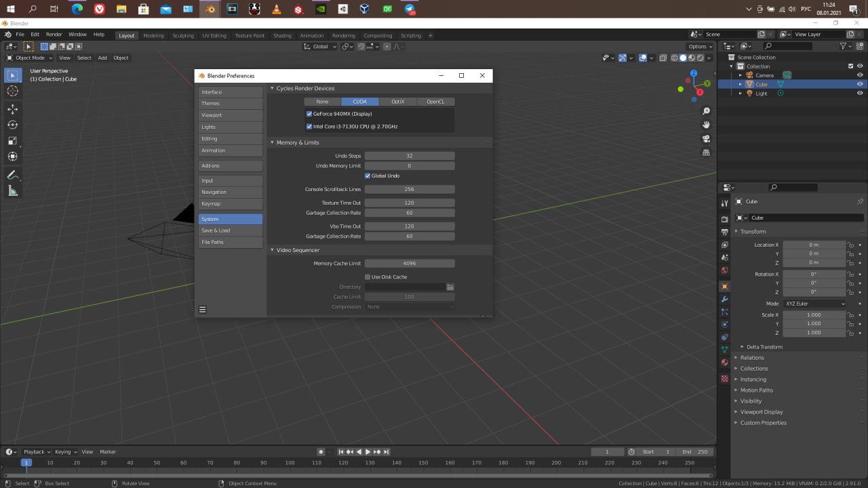Hide the Cube with its eye icon

point(860,84)
